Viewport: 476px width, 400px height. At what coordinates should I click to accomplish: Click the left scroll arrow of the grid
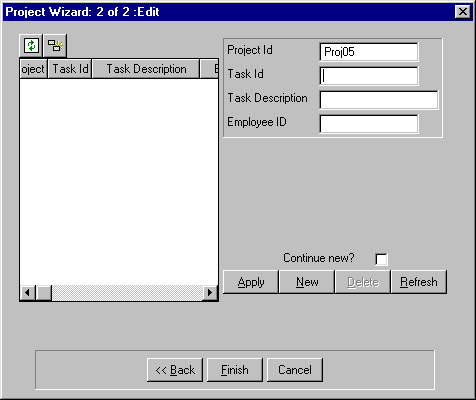[x=28, y=293]
